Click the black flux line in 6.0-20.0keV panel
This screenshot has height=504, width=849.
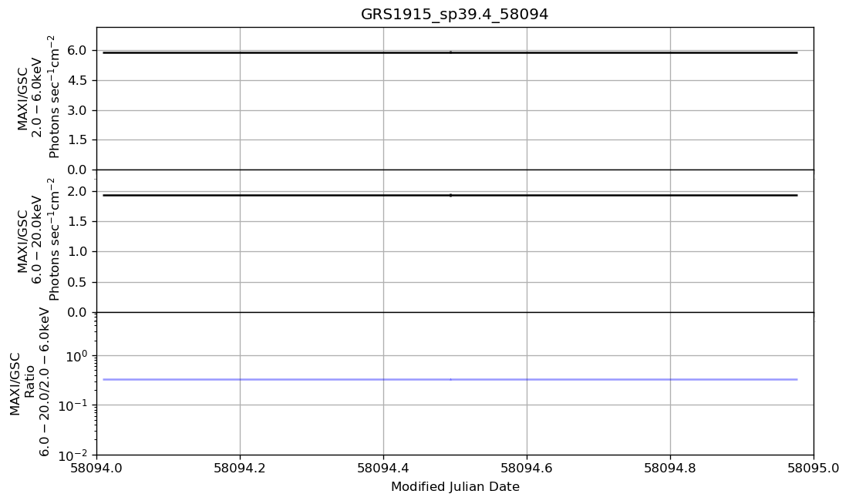(x=450, y=195)
